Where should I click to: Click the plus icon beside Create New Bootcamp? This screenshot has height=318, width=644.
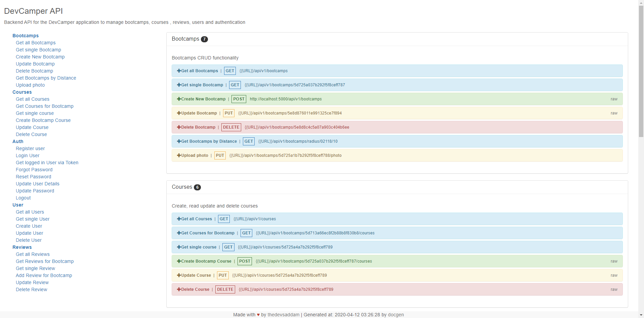(179, 99)
